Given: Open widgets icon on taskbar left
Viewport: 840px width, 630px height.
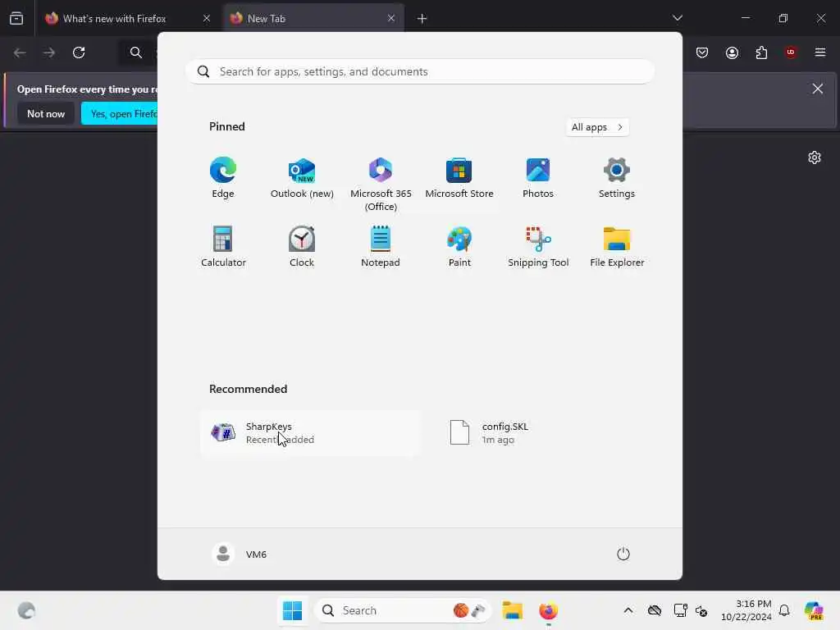Looking at the screenshot, I should pyautogui.click(x=26, y=610).
